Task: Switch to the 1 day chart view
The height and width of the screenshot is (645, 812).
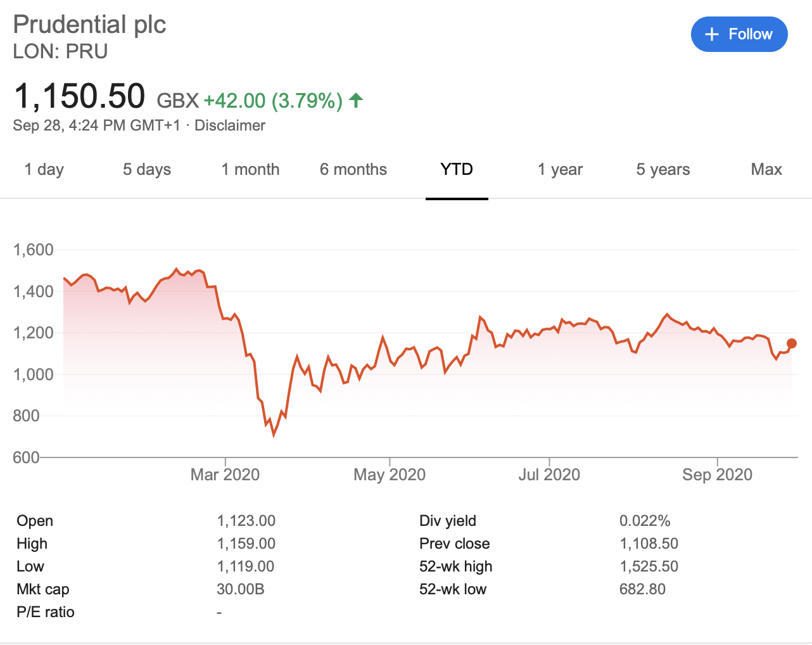Action: click(44, 169)
